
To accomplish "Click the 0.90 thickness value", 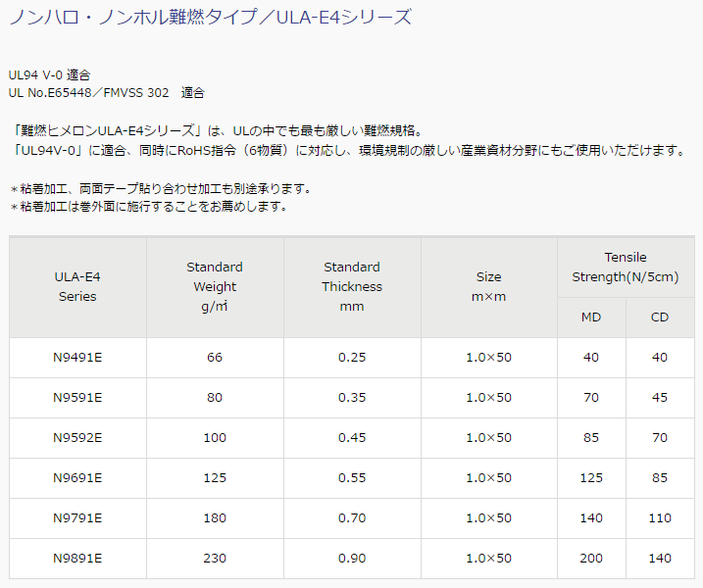I will (352, 559).
